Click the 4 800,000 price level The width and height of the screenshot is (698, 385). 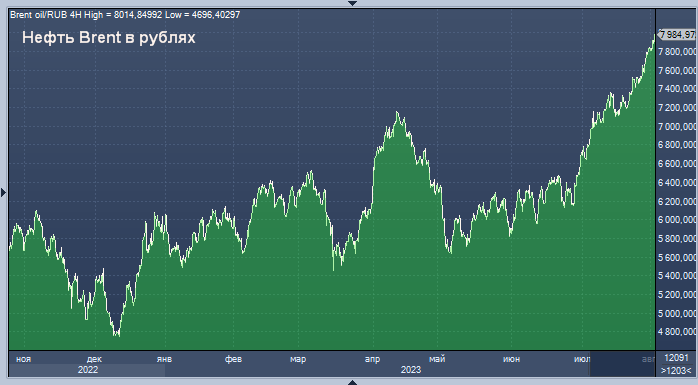(x=677, y=332)
